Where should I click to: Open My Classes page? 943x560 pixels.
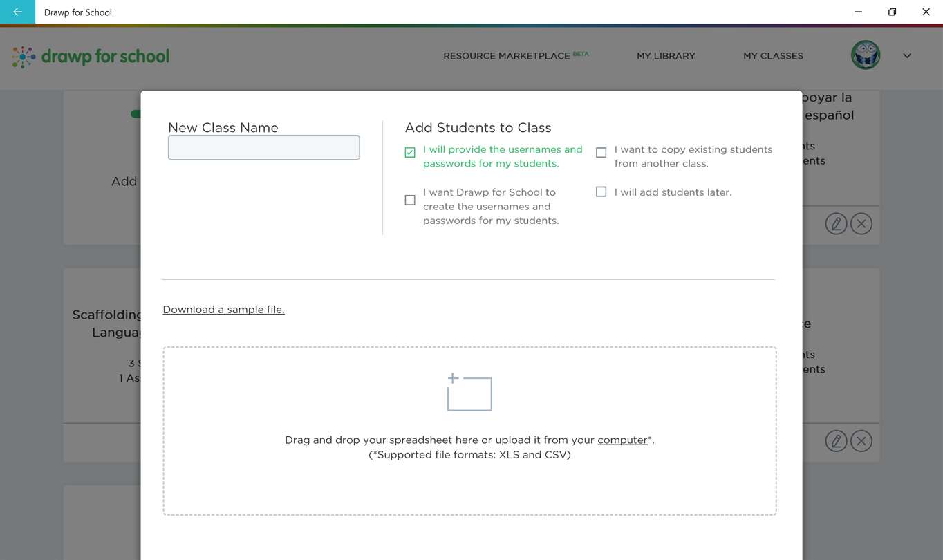pyautogui.click(x=773, y=56)
